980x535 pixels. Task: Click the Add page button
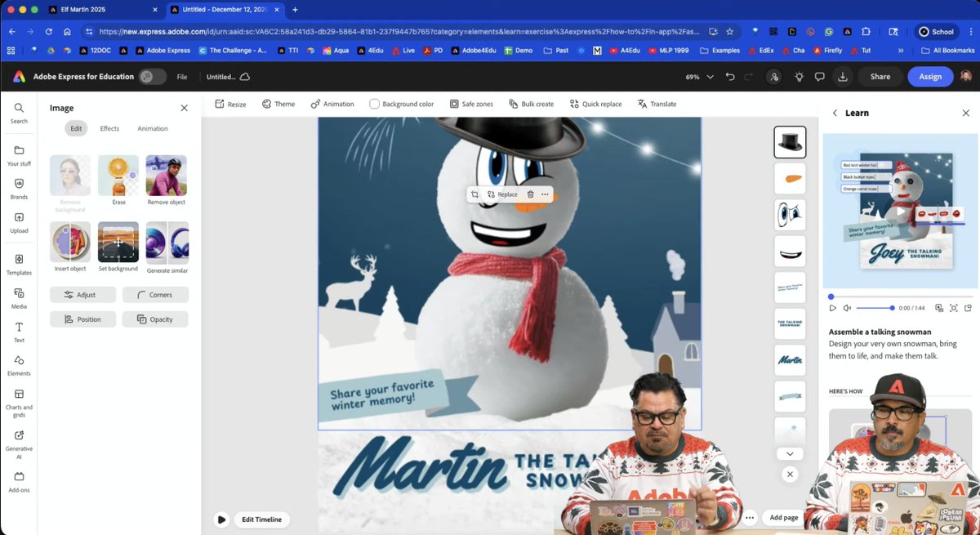[x=784, y=517]
